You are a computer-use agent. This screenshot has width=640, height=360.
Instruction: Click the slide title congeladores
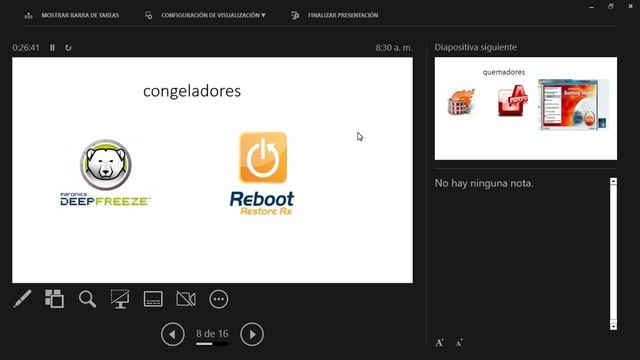tap(192, 91)
